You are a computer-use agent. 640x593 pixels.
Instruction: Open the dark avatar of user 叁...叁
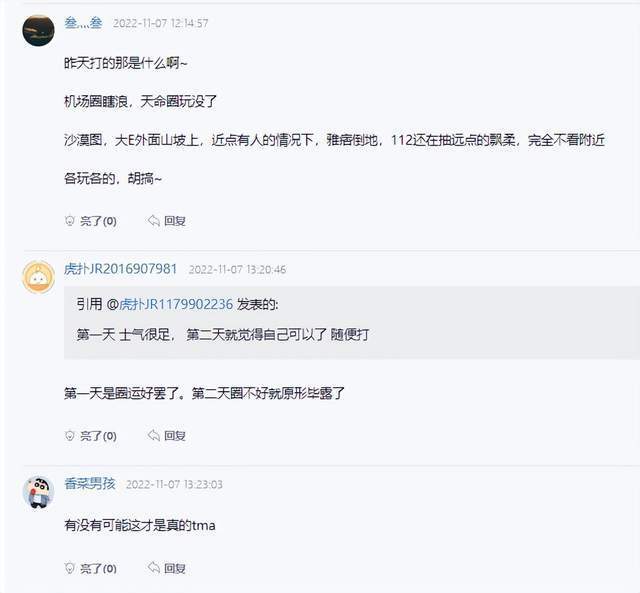[38, 29]
